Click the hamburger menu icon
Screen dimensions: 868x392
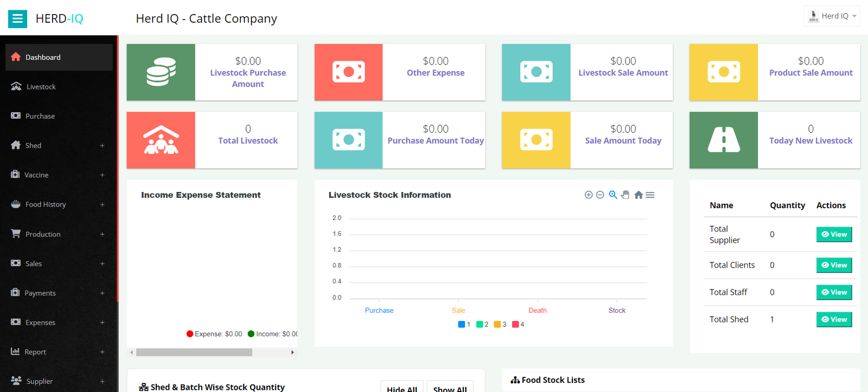point(17,18)
